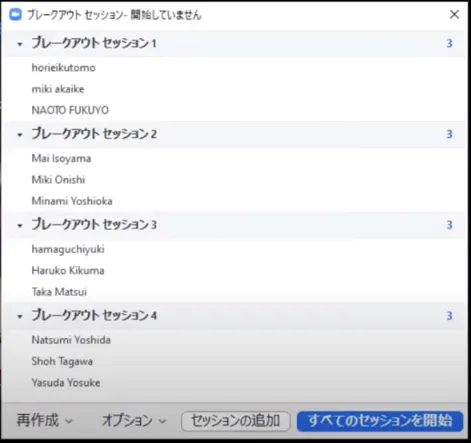Select participant Mai Isoyama
The height and width of the screenshot is (443, 471).
tap(61, 158)
